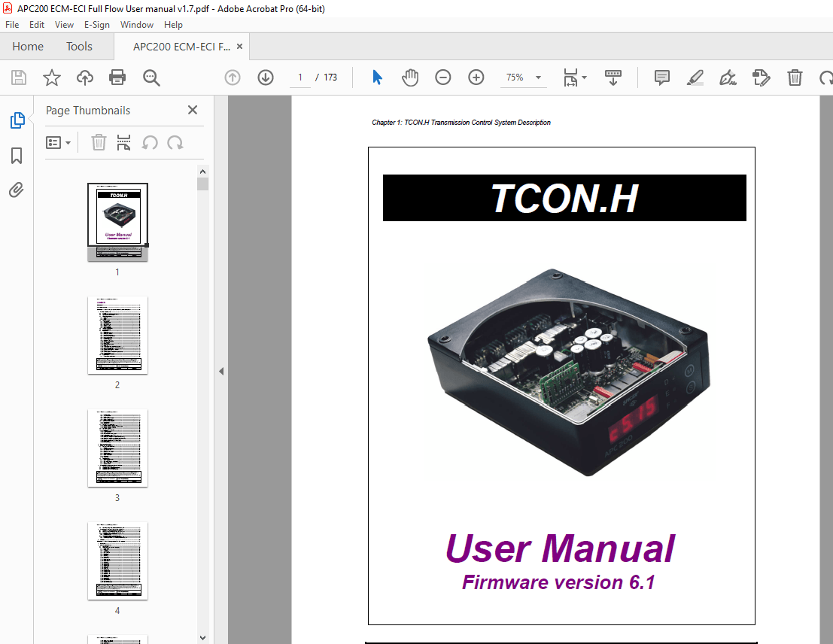Image resolution: width=833 pixels, height=644 pixels.
Task: Click the Print icon
Action: pyautogui.click(x=117, y=77)
